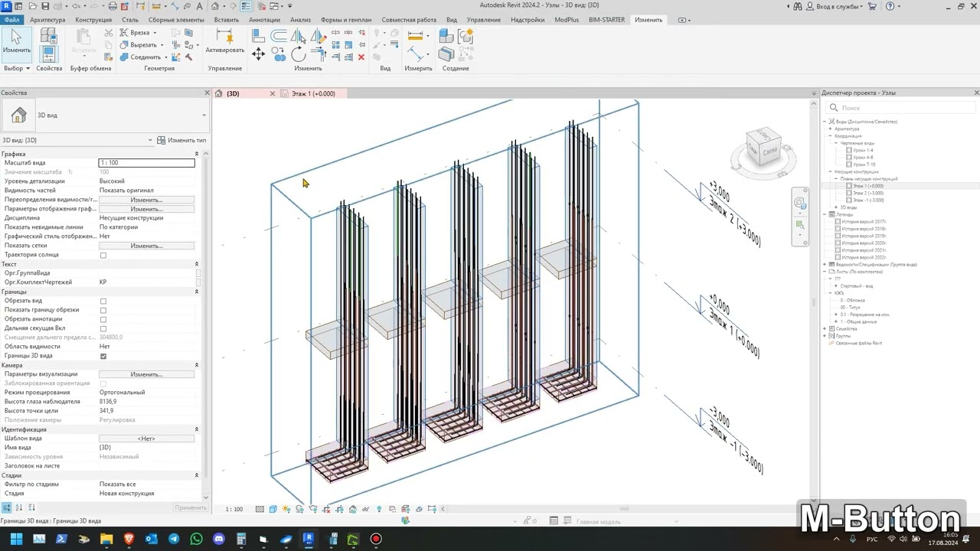
Task: Toggle the Траектория солнца checkbox
Action: 103,255
